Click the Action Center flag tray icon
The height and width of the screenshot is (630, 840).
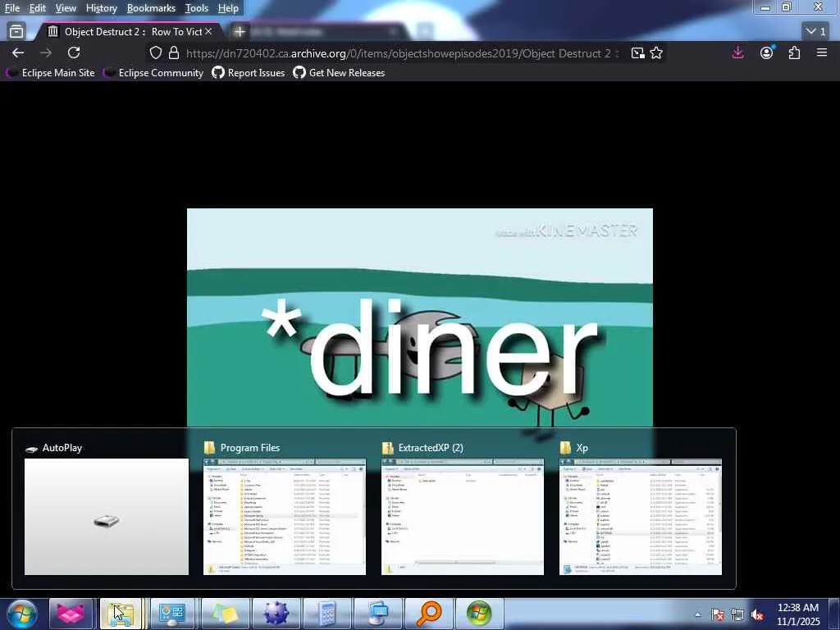click(718, 615)
